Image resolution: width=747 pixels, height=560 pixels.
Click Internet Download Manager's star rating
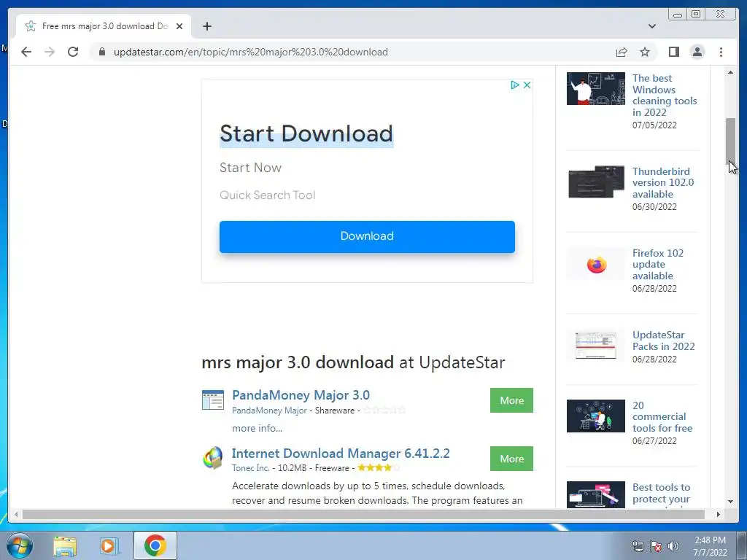point(379,467)
